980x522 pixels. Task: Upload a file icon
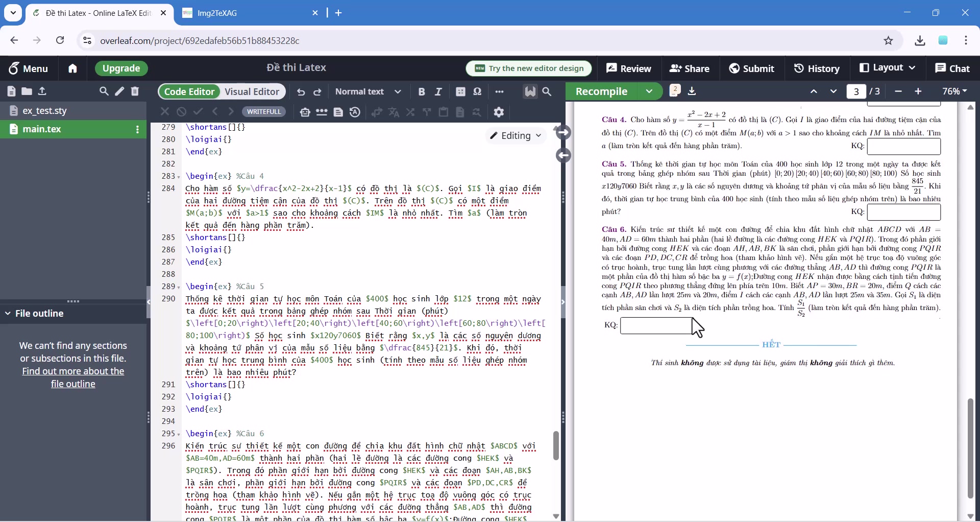tap(42, 91)
